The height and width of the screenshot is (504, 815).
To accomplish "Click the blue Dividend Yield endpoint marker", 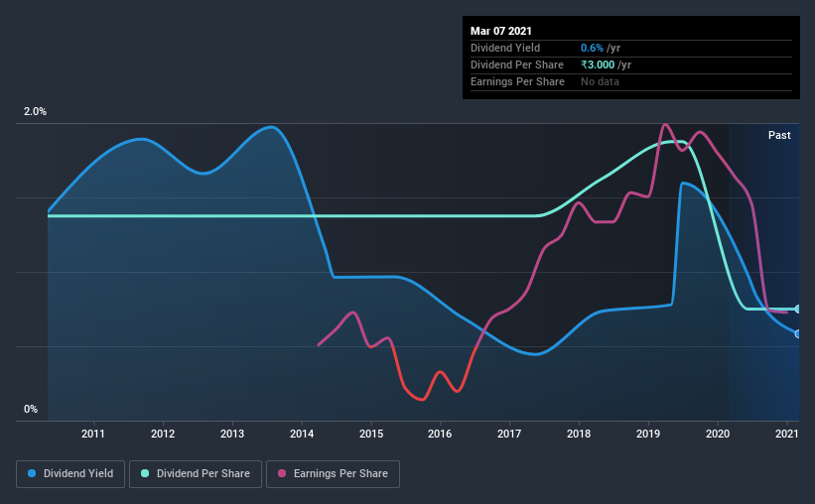I will click(x=797, y=333).
